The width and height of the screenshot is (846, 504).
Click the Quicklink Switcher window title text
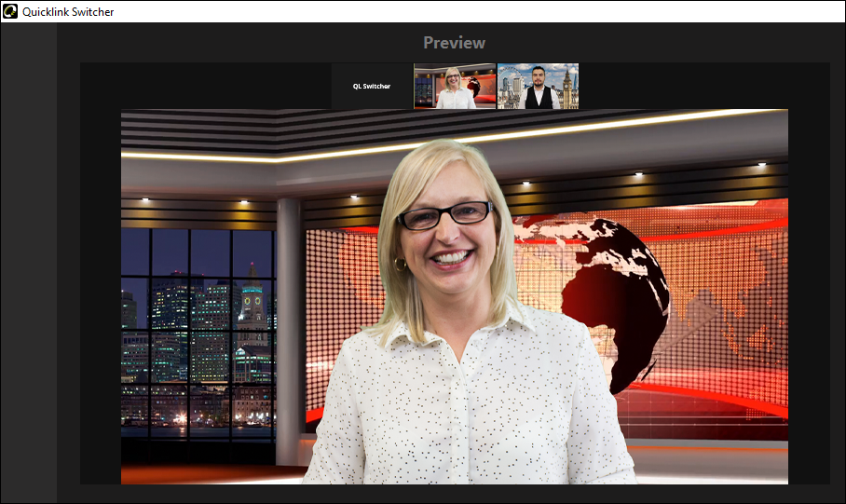[68, 12]
